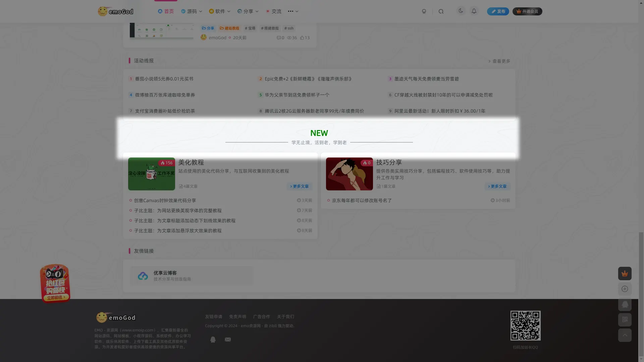
Task: Click the QQ contact floating button
Action: [625, 304]
